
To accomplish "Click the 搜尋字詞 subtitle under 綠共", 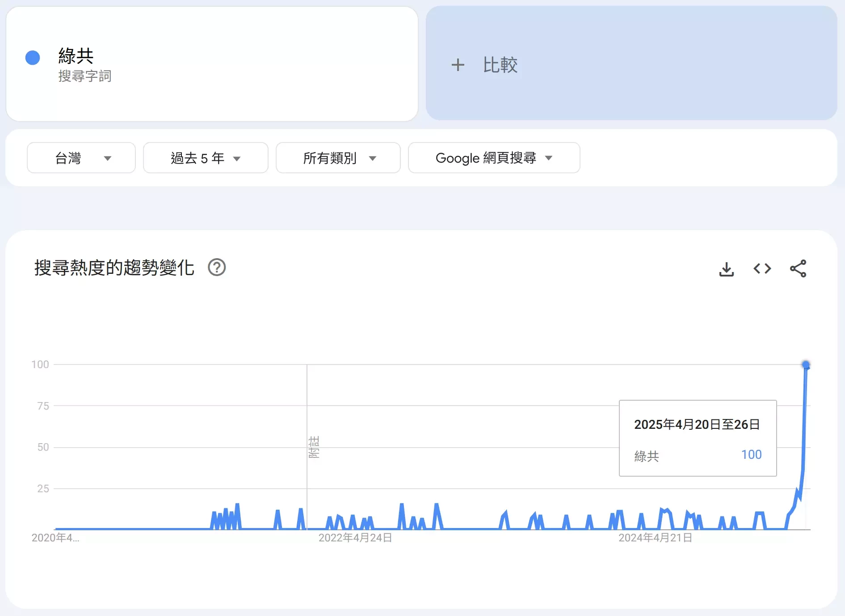I will (84, 76).
